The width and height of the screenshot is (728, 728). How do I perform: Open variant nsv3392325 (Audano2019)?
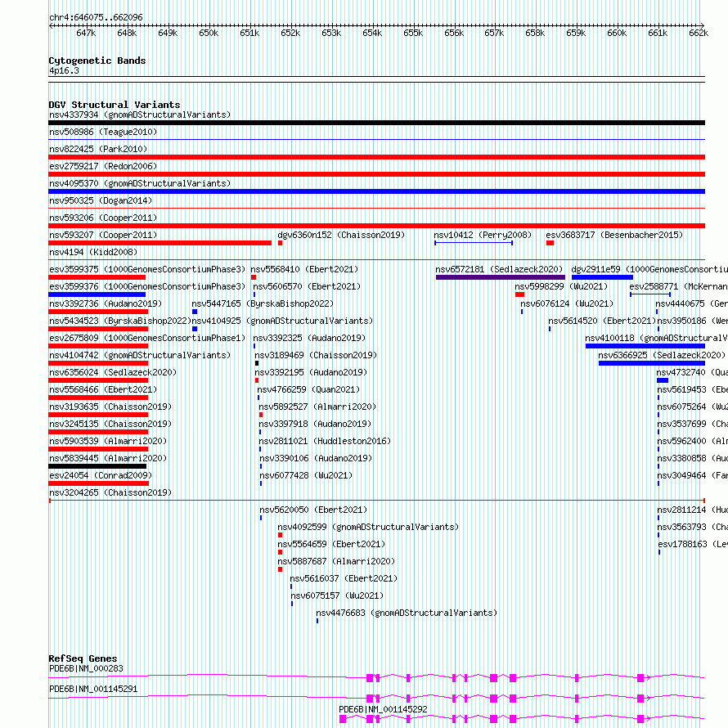(x=309, y=338)
